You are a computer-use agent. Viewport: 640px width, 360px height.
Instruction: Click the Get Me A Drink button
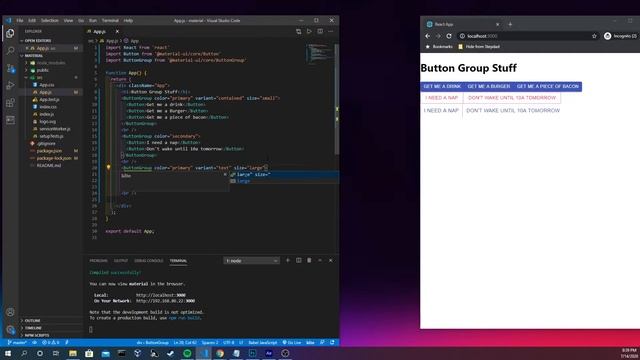442,87
